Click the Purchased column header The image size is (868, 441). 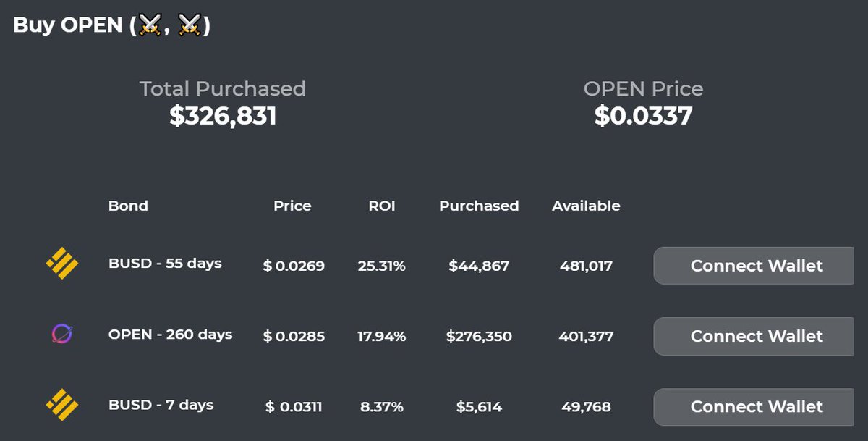479,206
